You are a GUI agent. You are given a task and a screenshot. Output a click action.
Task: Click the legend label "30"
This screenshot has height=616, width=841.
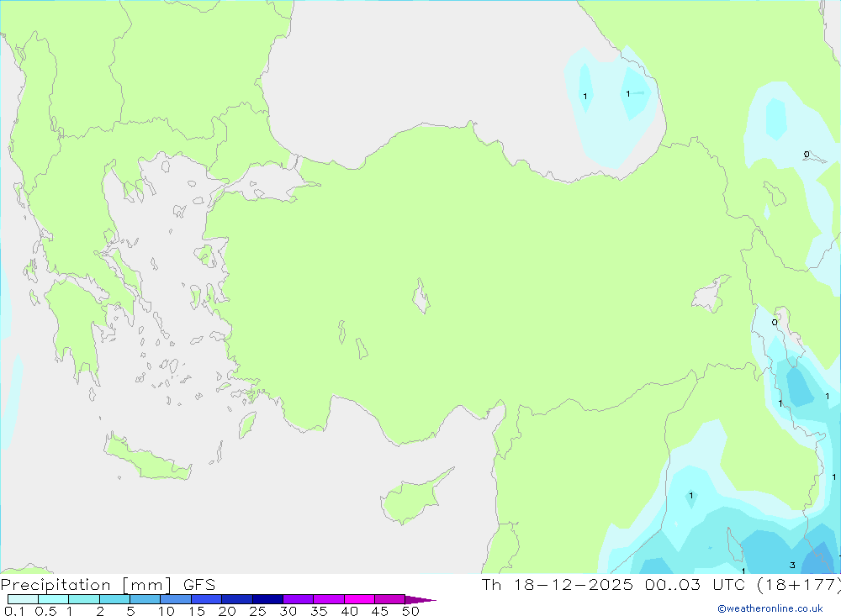pos(288,611)
